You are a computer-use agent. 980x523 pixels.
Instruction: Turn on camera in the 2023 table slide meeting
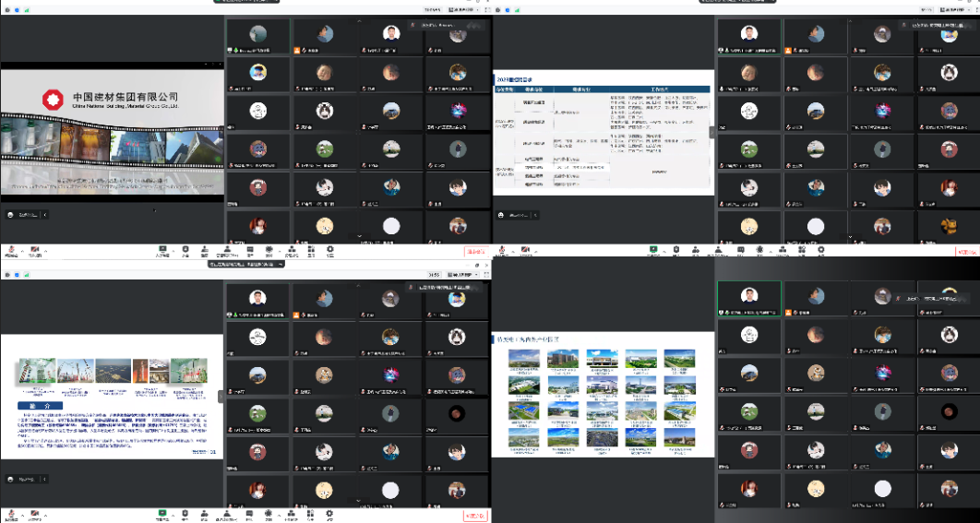point(525,250)
